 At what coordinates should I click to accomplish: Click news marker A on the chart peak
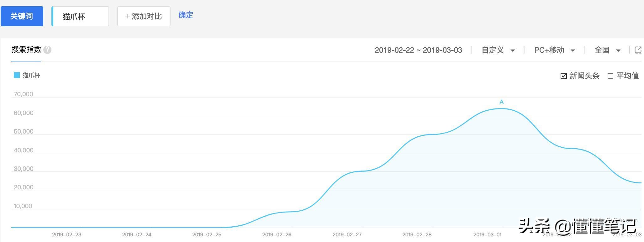(501, 102)
